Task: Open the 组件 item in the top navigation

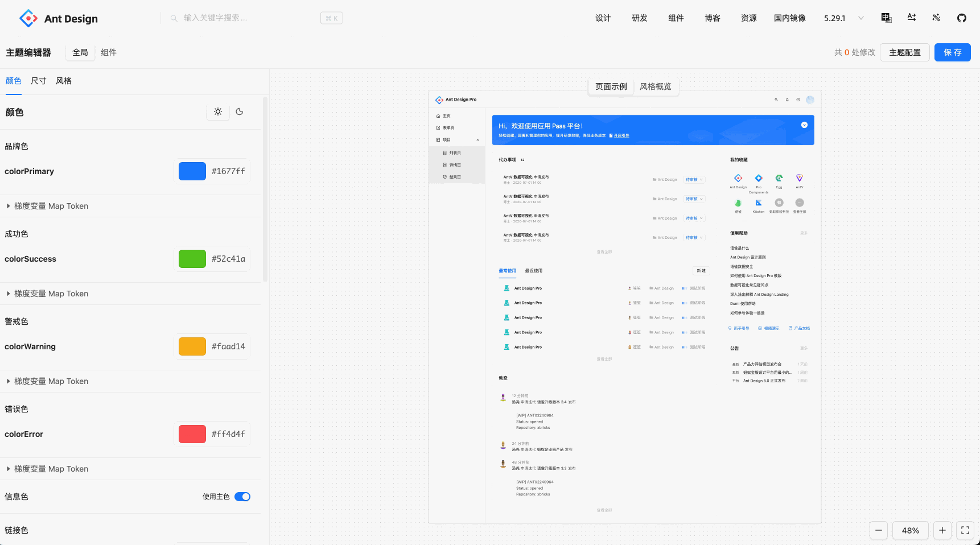Action: coord(676,18)
